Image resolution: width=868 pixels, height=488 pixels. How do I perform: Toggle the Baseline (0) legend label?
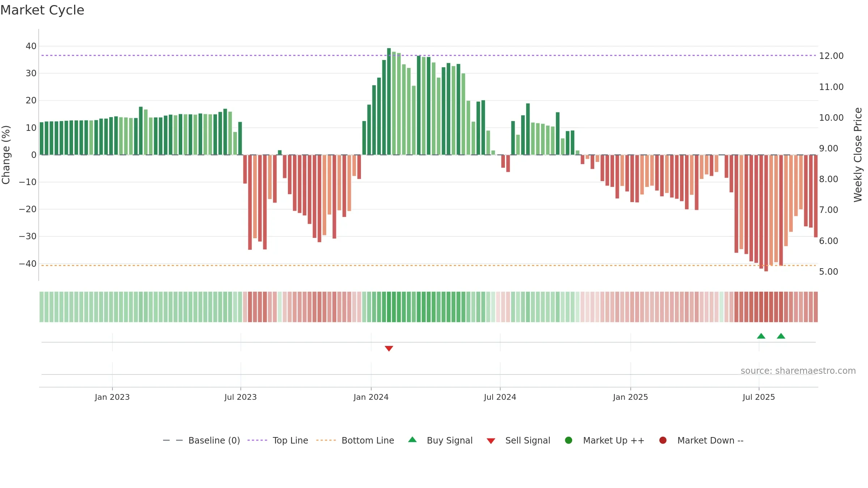point(214,441)
